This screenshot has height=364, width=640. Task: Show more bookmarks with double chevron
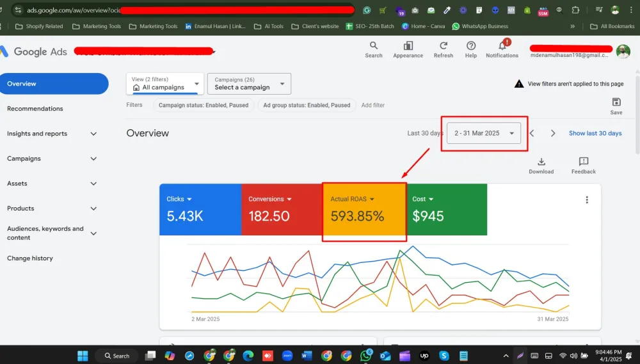[573, 26]
